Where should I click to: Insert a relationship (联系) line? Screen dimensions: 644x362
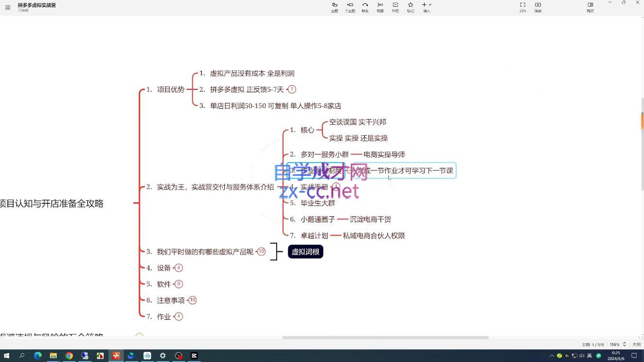point(365,7)
